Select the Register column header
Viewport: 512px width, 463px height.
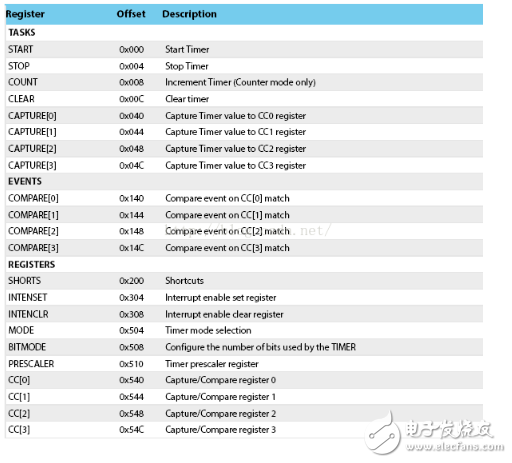coord(25,14)
